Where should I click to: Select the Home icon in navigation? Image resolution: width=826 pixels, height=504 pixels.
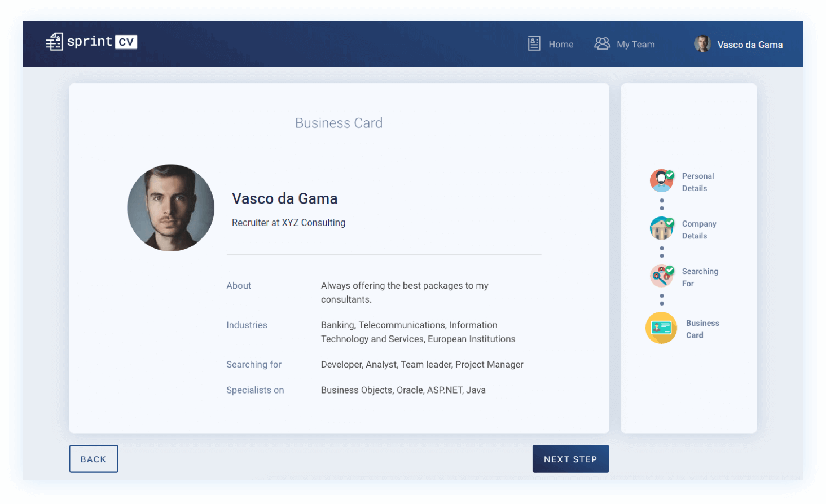[x=534, y=43]
